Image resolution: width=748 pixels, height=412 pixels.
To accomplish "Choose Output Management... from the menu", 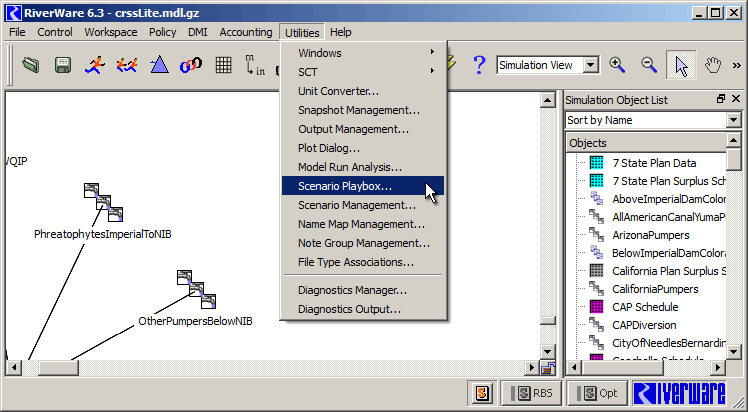I will coord(363,129).
